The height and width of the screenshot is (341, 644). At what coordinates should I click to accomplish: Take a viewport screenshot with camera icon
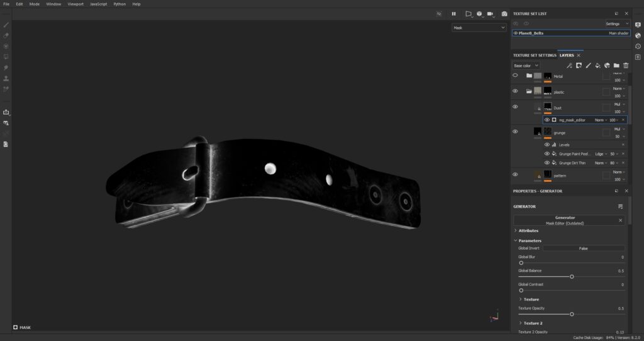click(x=504, y=14)
